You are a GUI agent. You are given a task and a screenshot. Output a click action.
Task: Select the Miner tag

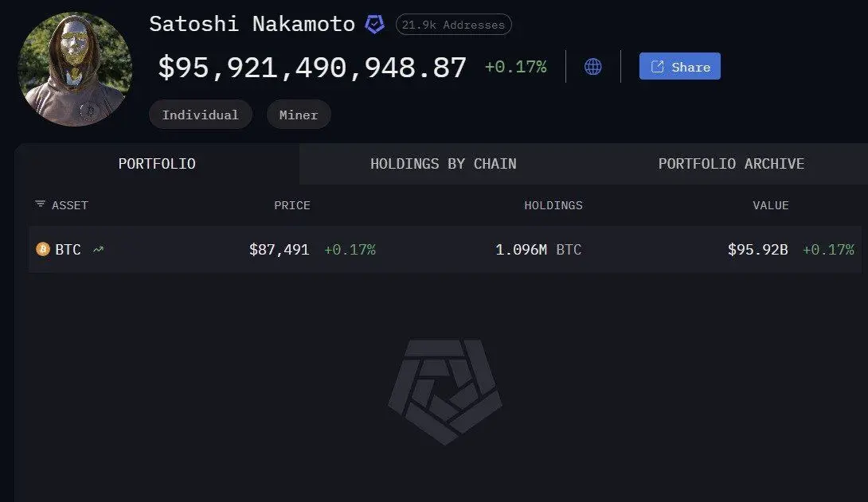(x=299, y=115)
